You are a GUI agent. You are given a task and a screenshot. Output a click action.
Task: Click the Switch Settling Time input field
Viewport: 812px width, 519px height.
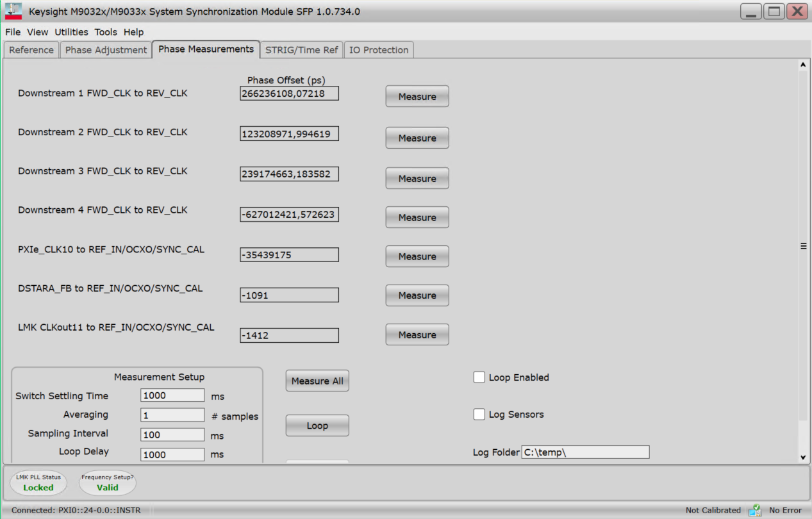[x=172, y=395]
